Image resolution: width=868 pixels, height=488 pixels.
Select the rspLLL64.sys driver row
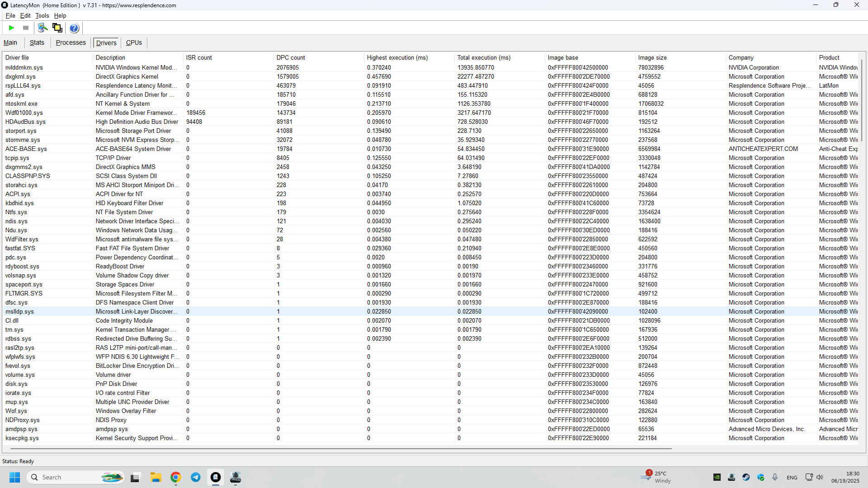[x=430, y=86]
